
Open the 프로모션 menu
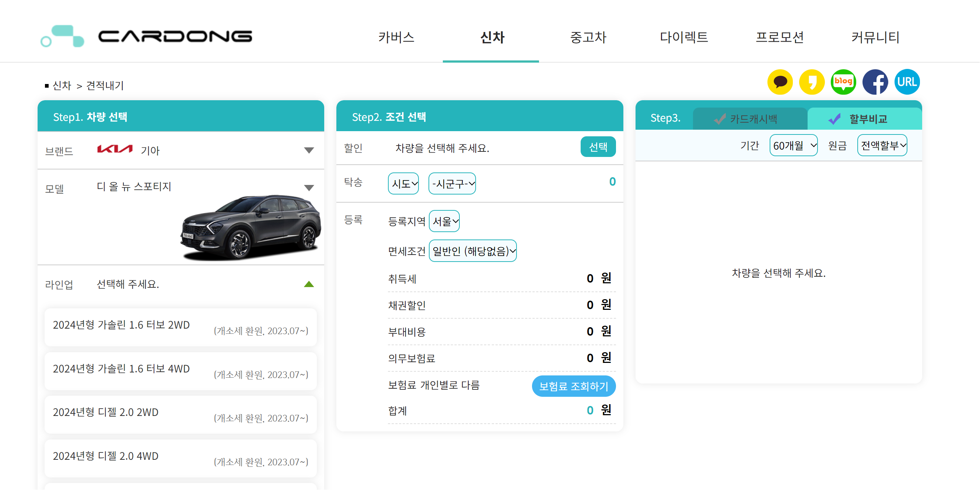[x=780, y=37]
